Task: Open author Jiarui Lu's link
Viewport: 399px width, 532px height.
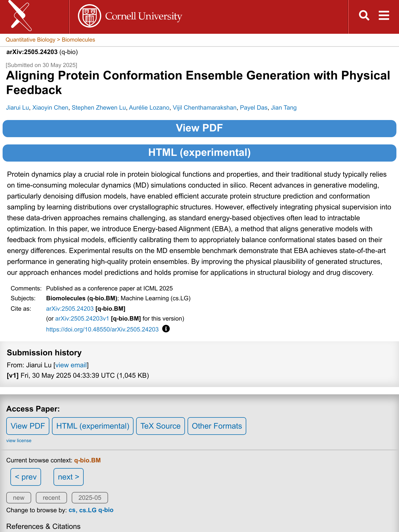Action: 17,108
